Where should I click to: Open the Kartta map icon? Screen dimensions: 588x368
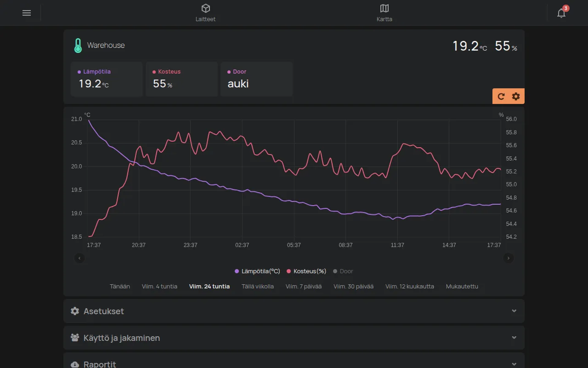[x=384, y=8]
